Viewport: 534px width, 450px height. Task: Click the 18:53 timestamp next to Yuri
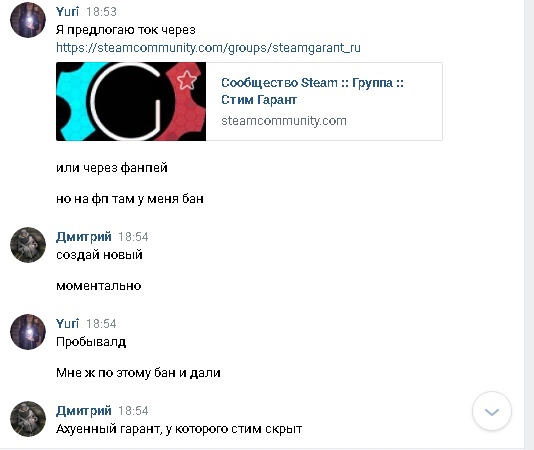pos(101,12)
